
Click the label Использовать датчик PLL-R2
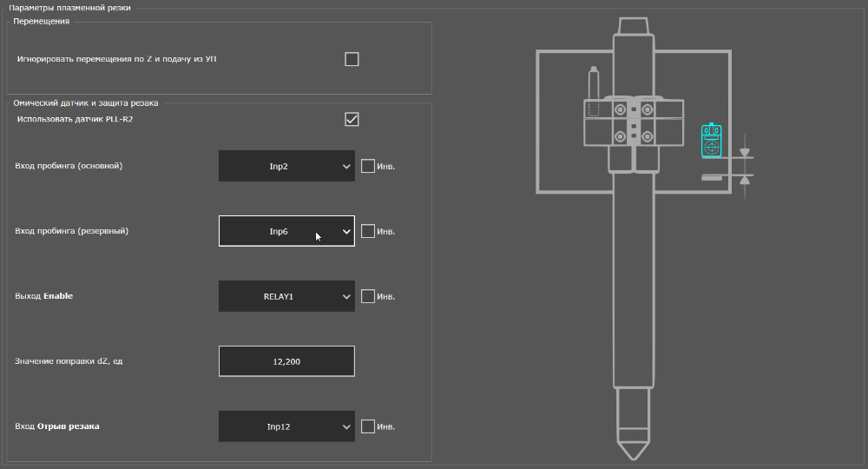75,119
